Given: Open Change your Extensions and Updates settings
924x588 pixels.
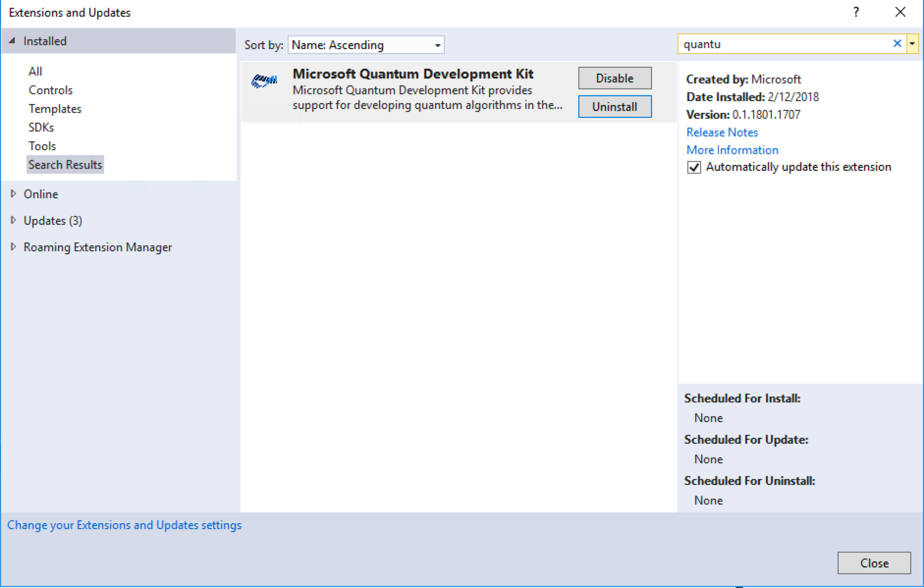Looking at the screenshot, I should click(x=124, y=525).
